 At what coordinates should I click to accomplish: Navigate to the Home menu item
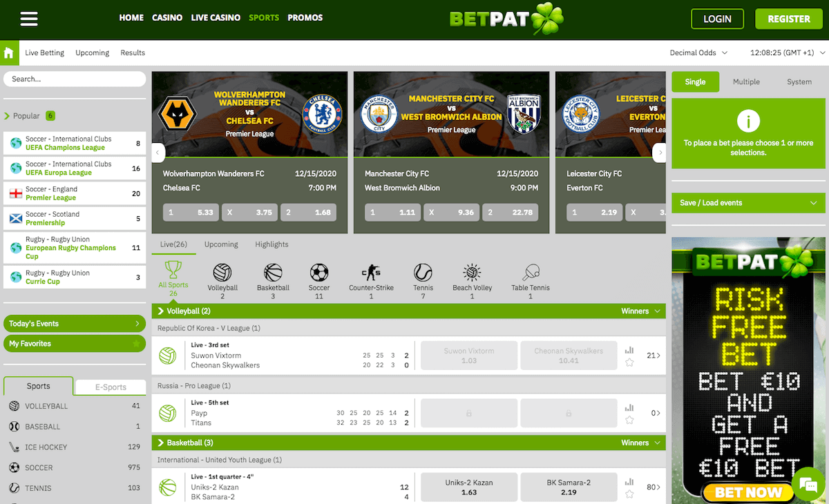click(131, 18)
